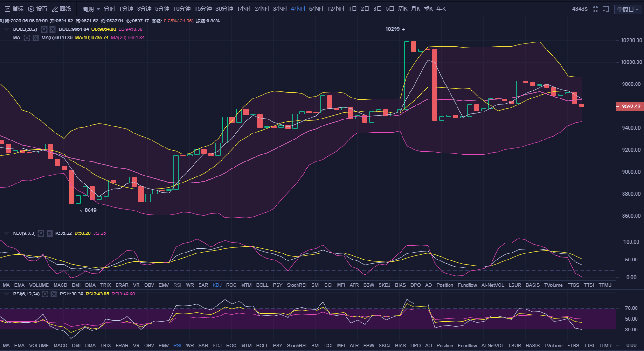Screen dimensions: 644x351
Task: Click the add new window icon
Action: (x=606, y=9)
